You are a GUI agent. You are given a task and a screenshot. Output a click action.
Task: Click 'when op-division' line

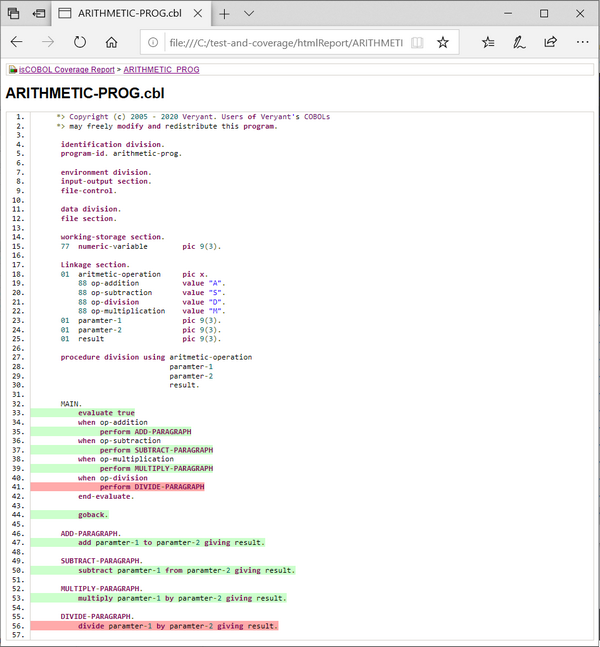tap(113, 478)
